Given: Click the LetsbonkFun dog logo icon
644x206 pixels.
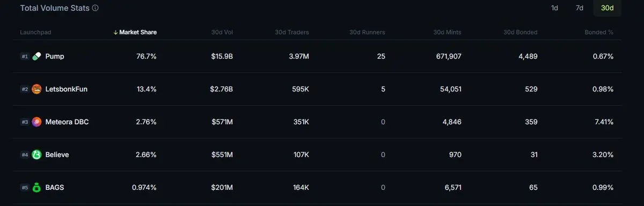Looking at the screenshot, I should [x=36, y=89].
